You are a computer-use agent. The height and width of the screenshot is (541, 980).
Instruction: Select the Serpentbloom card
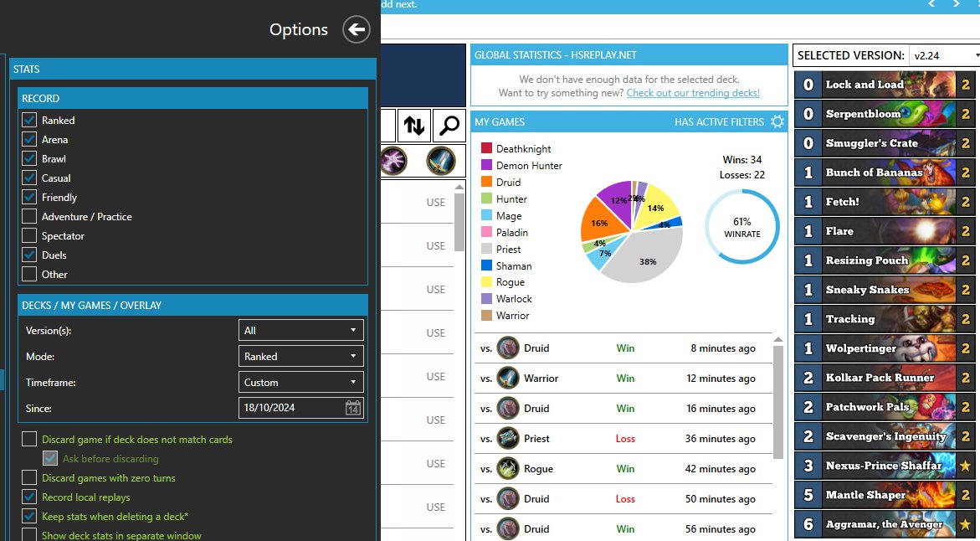pos(885,114)
